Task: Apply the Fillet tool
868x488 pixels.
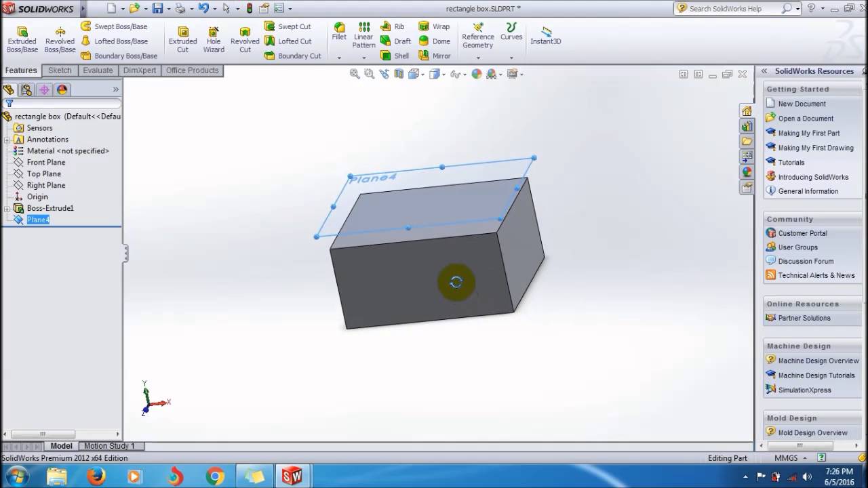Action: pyautogui.click(x=339, y=32)
